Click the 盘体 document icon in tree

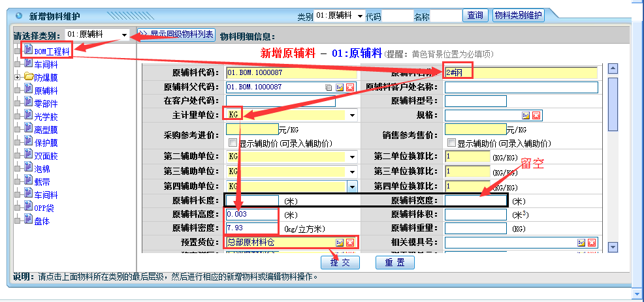(28, 219)
